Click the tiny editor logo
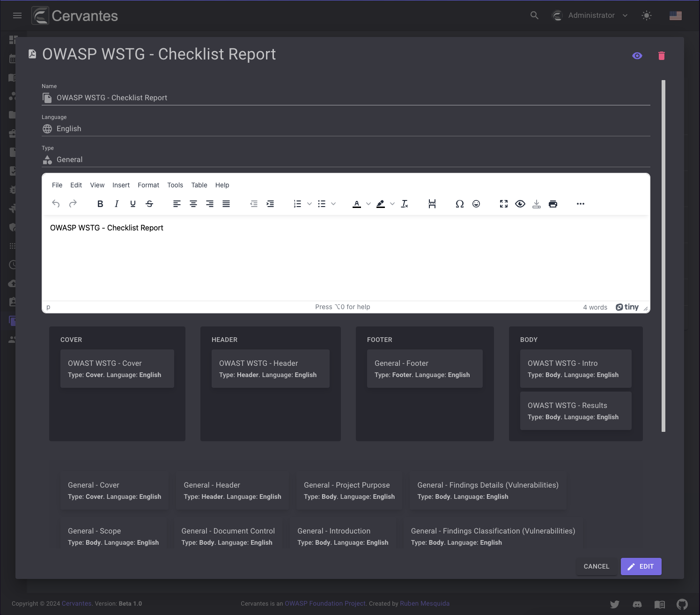The image size is (700, 615). (x=627, y=307)
